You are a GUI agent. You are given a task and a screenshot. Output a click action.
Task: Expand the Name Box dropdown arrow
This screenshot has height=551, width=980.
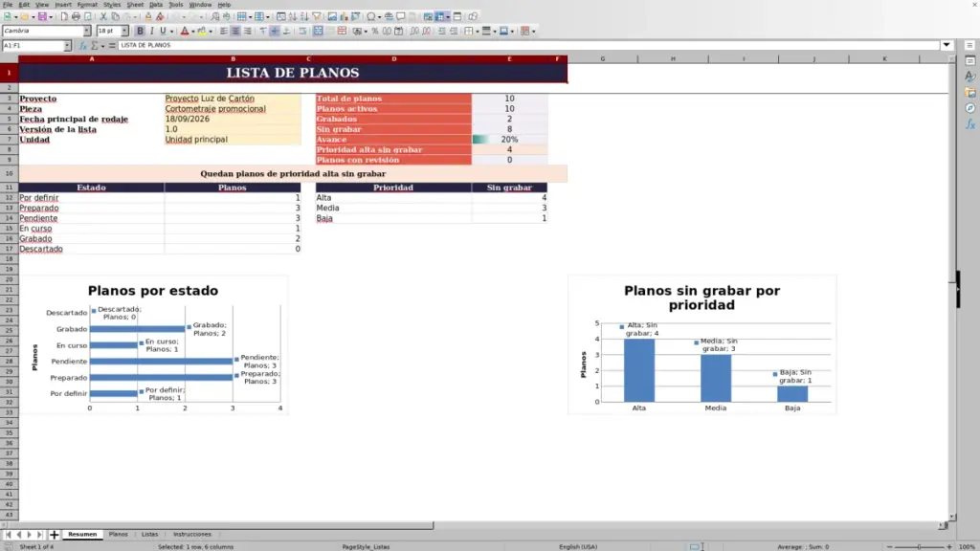tap(67, 46)
